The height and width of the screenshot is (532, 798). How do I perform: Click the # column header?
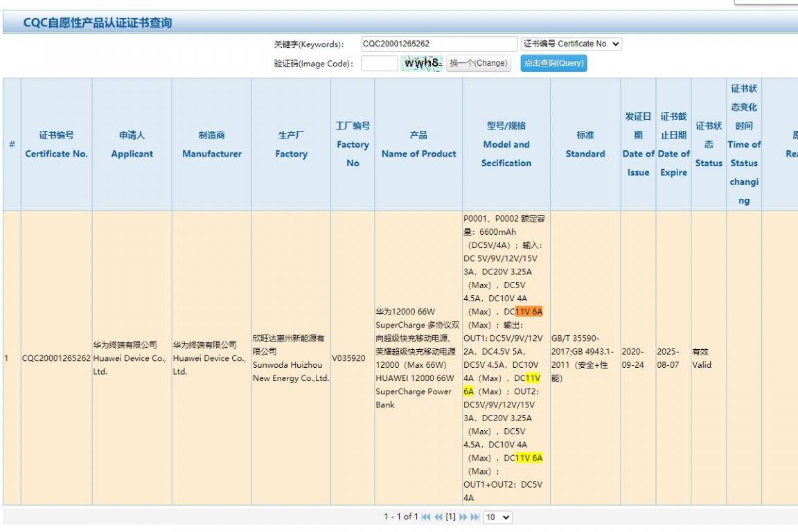pos(12,144)
